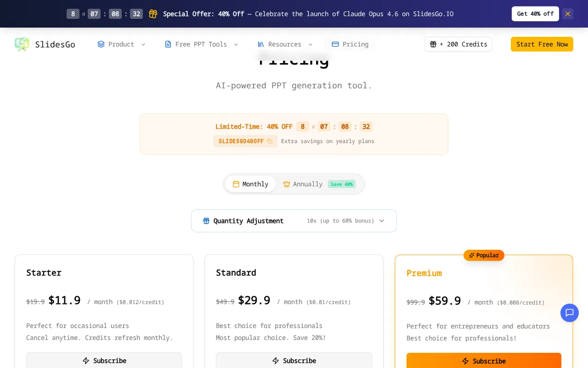Click the Get 40% off button
This screenshot has width=588, height=368.
535,14
